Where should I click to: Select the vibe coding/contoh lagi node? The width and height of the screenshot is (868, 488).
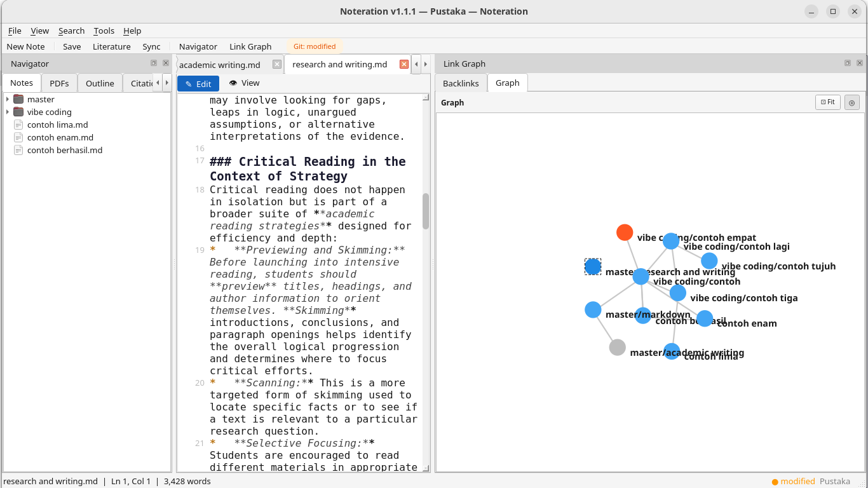click(x=671, y=241)
